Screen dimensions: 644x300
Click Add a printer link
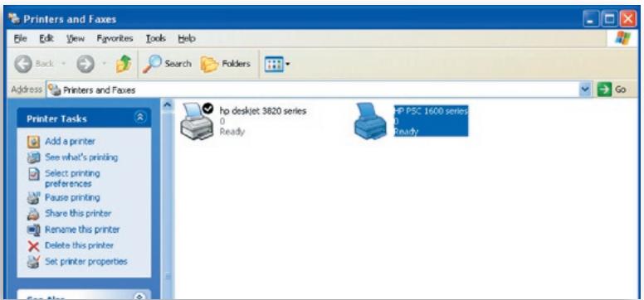[x=70, y=142]
